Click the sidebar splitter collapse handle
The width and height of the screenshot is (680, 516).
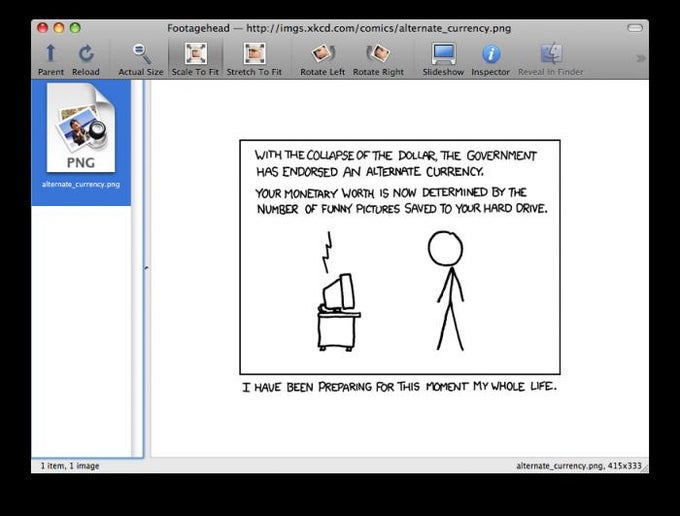146,268
